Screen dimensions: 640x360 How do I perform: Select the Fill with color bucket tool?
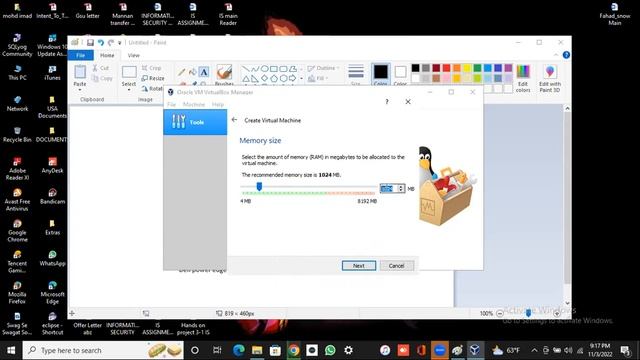192,72
